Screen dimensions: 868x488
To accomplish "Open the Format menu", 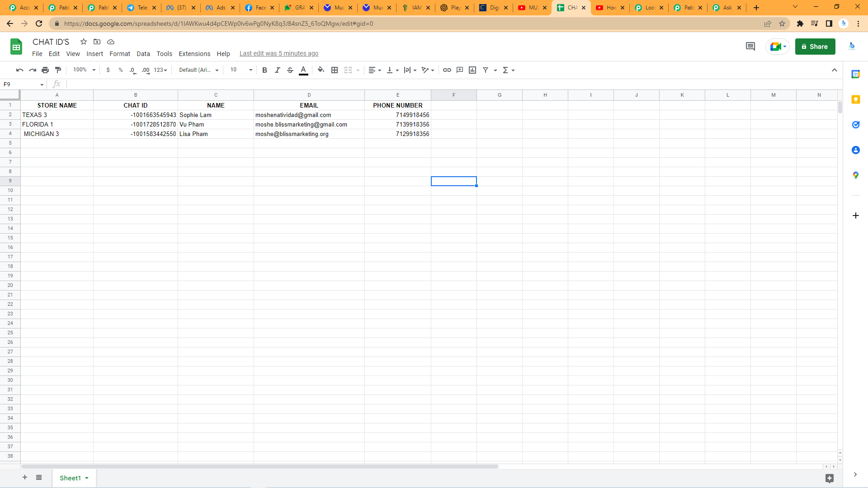I will [x=120, y=54].
